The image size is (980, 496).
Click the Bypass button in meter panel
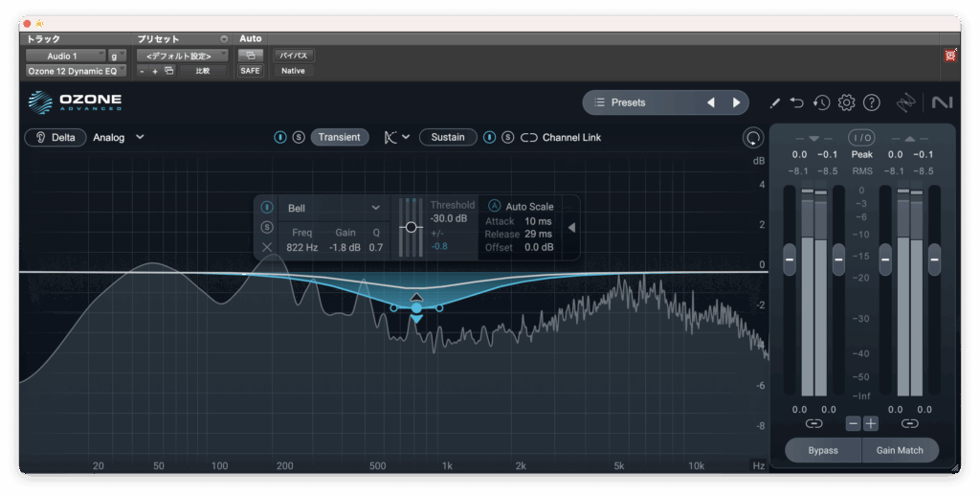[823, 450]
